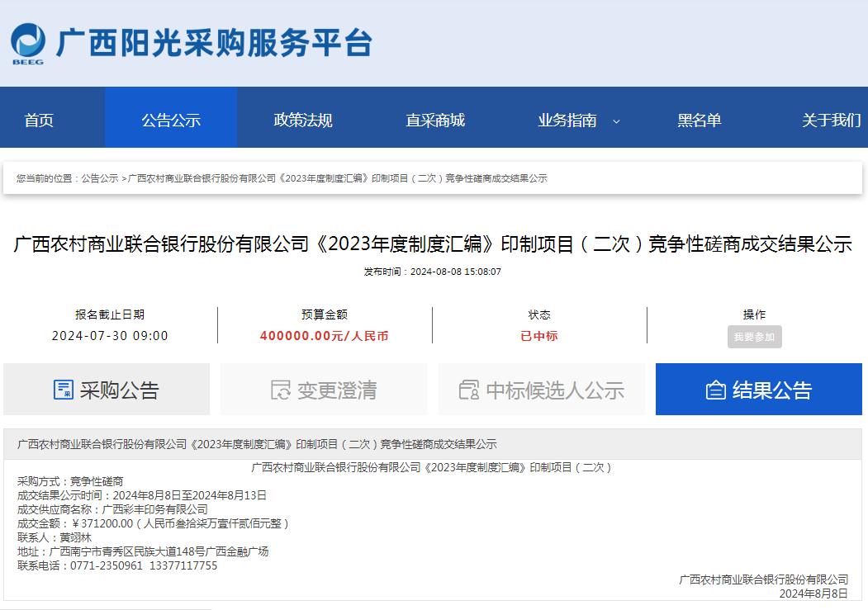Click the 报名截止日期 label
Screen dimensions: 868x610
(110, 314)
